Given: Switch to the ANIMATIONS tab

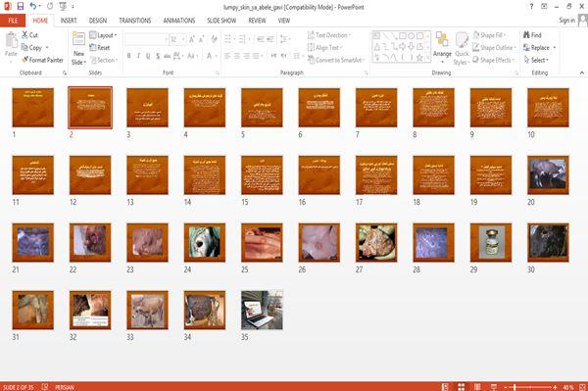Looking at the screenshot, I should (179, 21).
